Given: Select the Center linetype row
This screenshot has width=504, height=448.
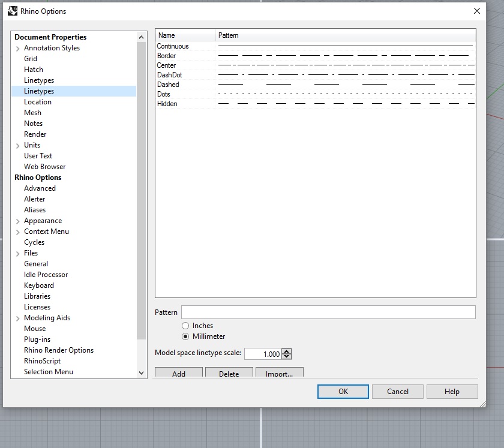Looking at the screenshot, I should click(316, 65).
